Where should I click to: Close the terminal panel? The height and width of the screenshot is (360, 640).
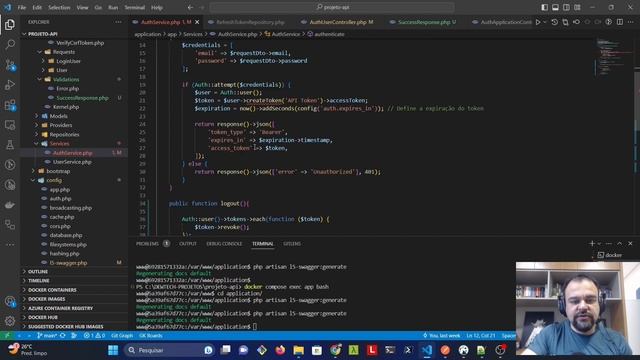pyautogui.click(x=630, y=243)
